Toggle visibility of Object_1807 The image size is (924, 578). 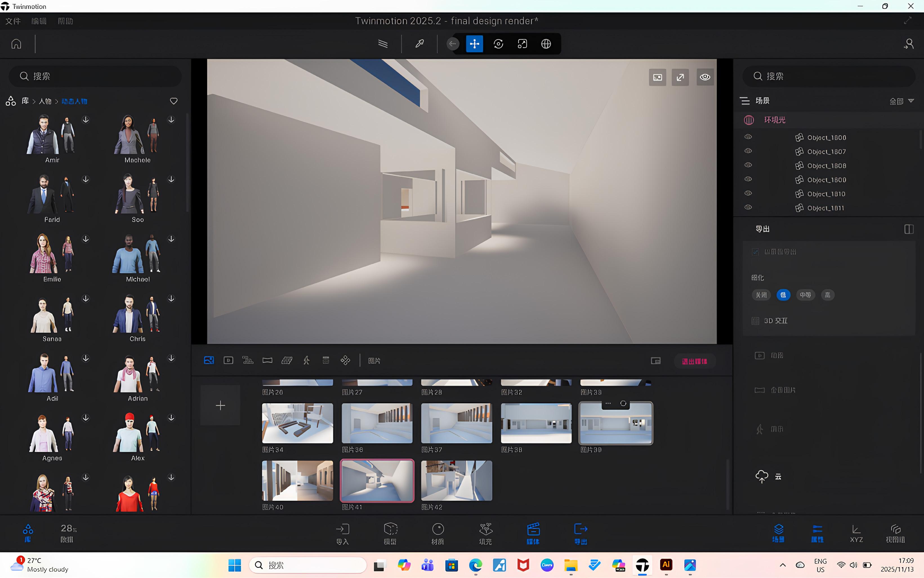pos(748,151)
